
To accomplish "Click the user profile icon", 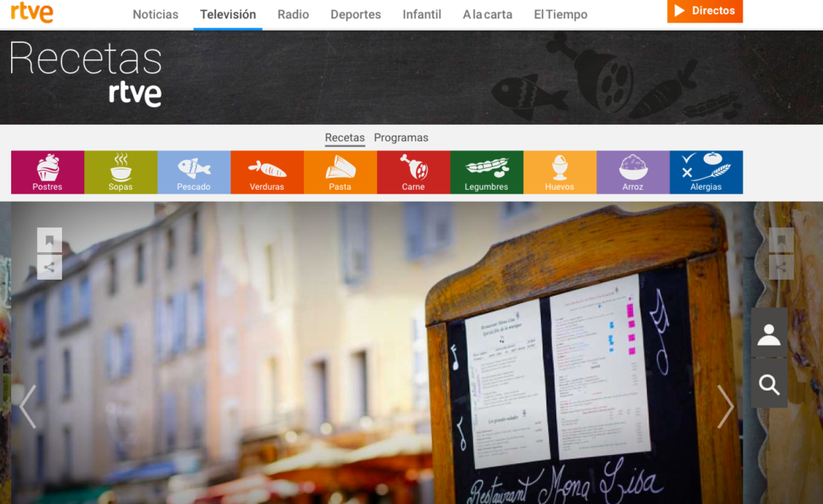I will [769, 333].
